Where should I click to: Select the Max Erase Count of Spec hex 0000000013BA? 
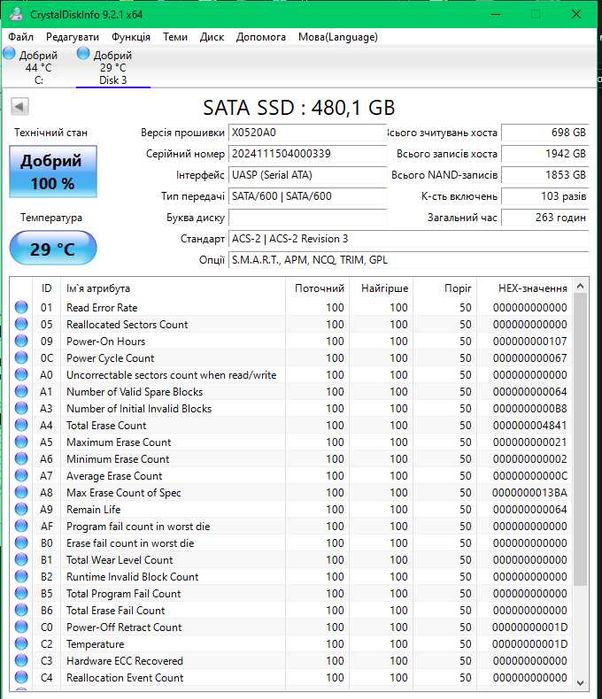point(530,493)
